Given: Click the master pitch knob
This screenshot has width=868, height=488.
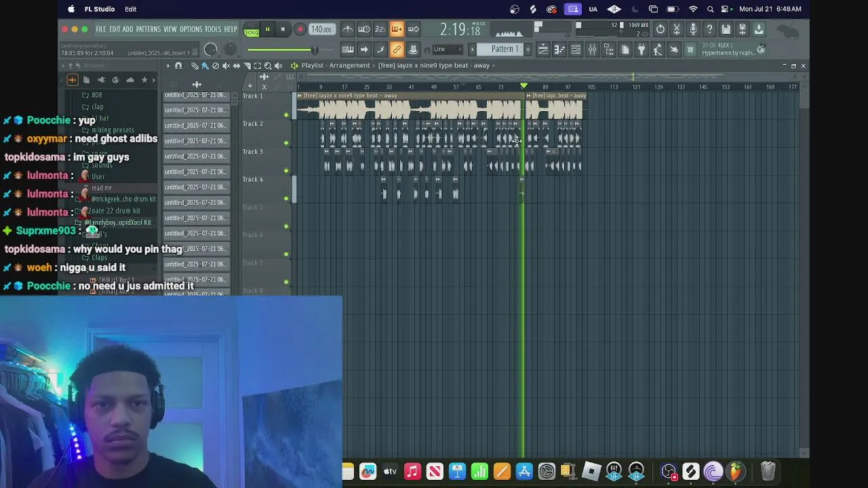Looking at the screenshot, I should click(x=231, y=49).
